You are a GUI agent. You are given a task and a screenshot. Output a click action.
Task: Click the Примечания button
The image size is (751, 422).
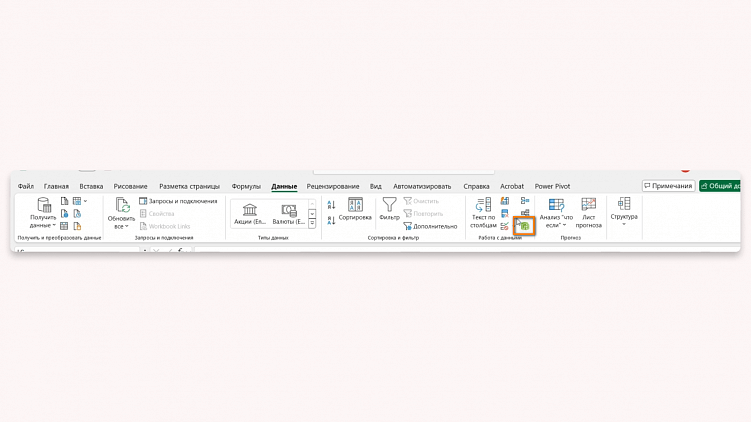[x=668, y=186]
